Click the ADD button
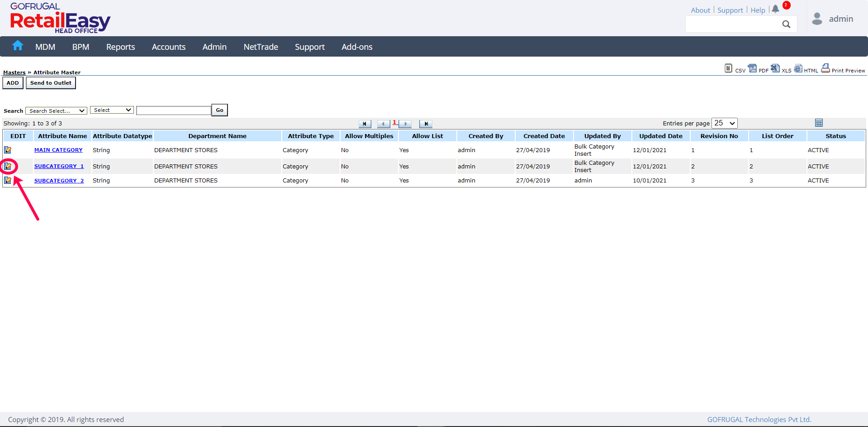Viewport: 868px width, 427px height. pos(13,83)
